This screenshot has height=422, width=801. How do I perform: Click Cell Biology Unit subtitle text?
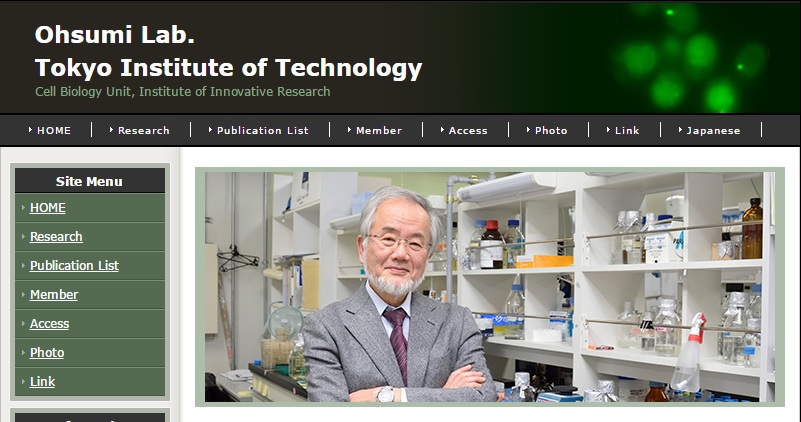point(182,91)
